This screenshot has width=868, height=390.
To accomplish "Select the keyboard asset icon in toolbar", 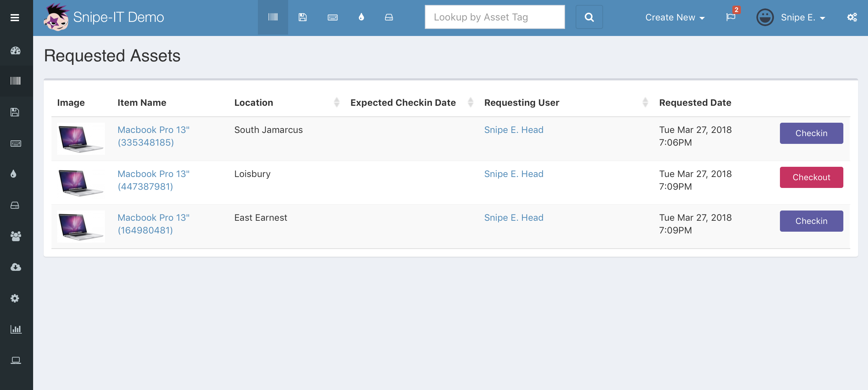I will 332,17.
